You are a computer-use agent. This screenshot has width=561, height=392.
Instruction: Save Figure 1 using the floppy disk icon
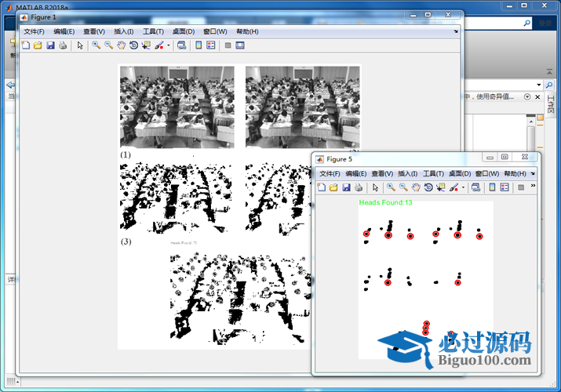click(x=50, y=45)
